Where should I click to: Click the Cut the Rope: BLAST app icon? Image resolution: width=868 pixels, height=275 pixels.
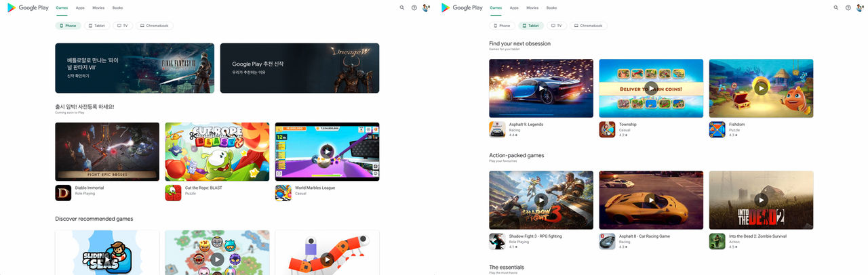(x=173, y=193)
